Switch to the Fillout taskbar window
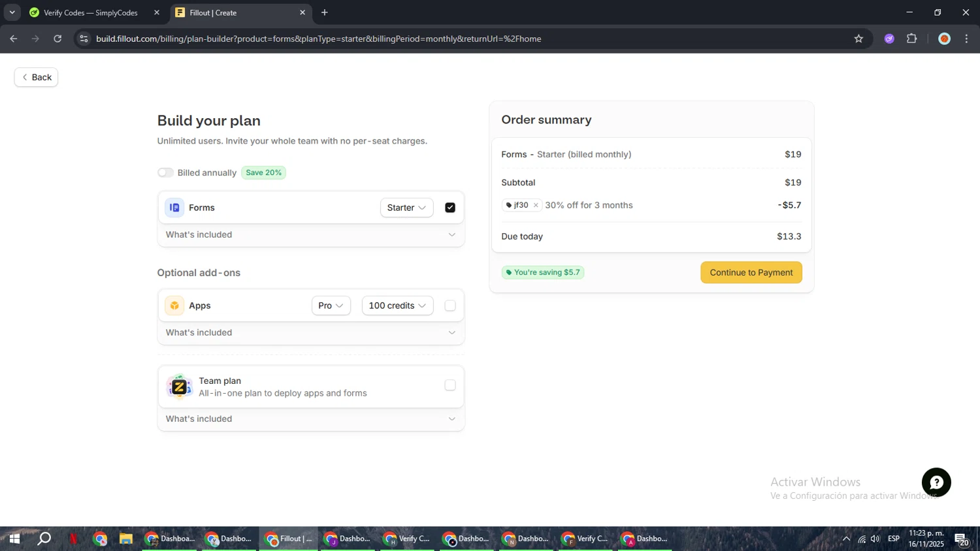Screen dimensions: 980x551 (x=289, y=539)
